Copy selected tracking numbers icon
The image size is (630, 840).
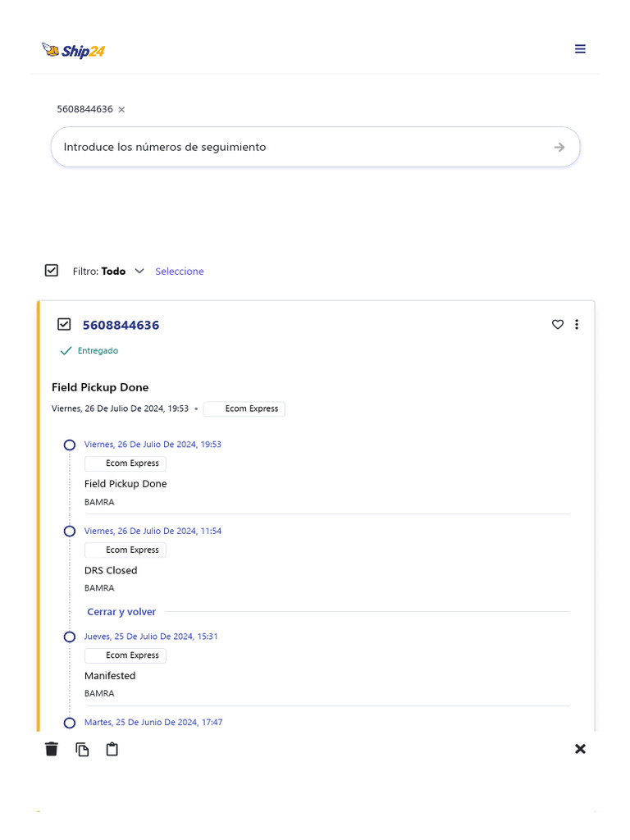point(82,749)
